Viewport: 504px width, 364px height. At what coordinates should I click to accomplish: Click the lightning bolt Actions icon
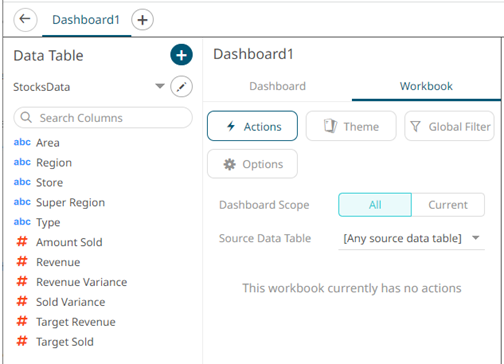click(231, 126)
